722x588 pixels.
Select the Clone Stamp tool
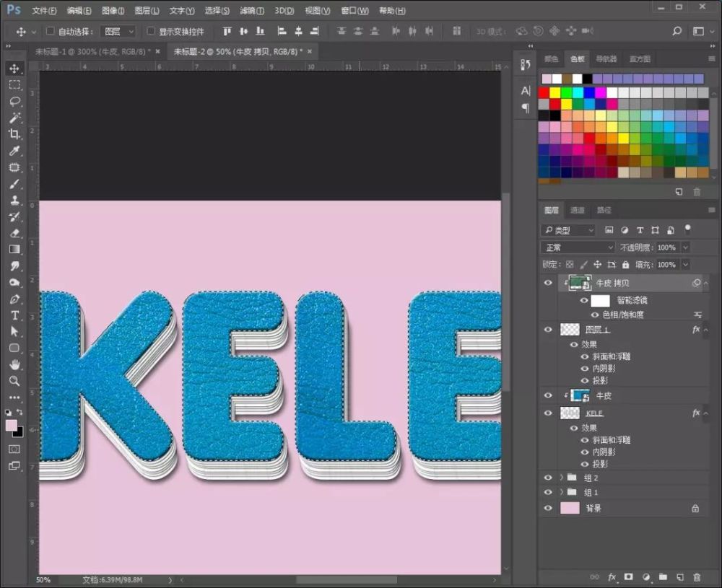pos(14,200)
